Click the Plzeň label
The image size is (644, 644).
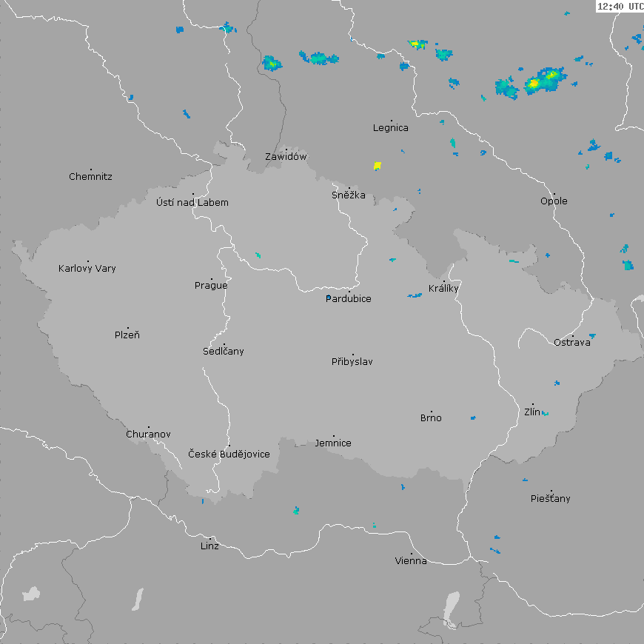point(127,335)
